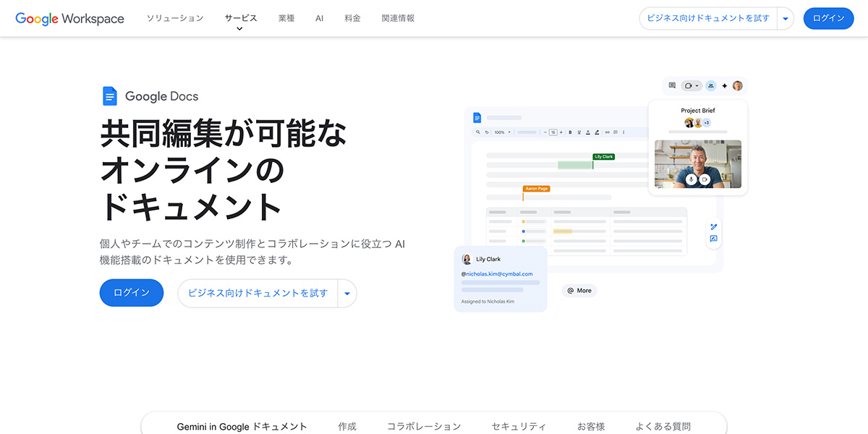Open the 100% zoom dropdown in illustration
Viewport: 868px width, 434px height.
[503, 132]
